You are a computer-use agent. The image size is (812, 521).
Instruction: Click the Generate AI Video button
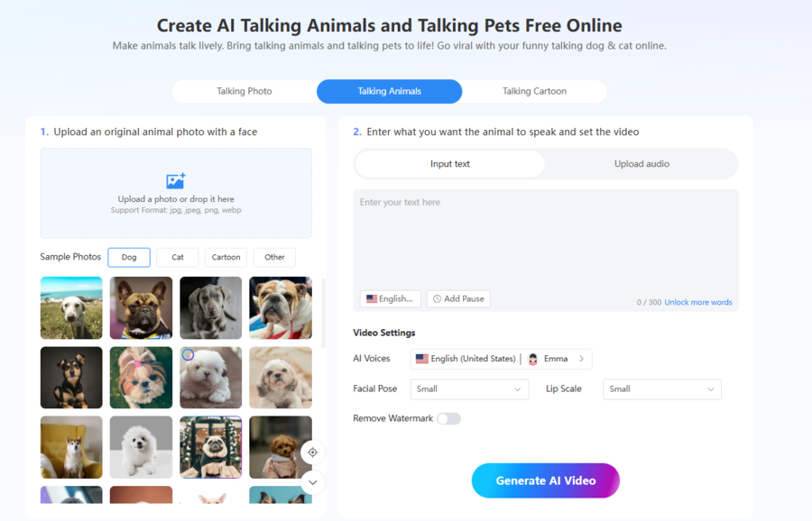(546, 480)
